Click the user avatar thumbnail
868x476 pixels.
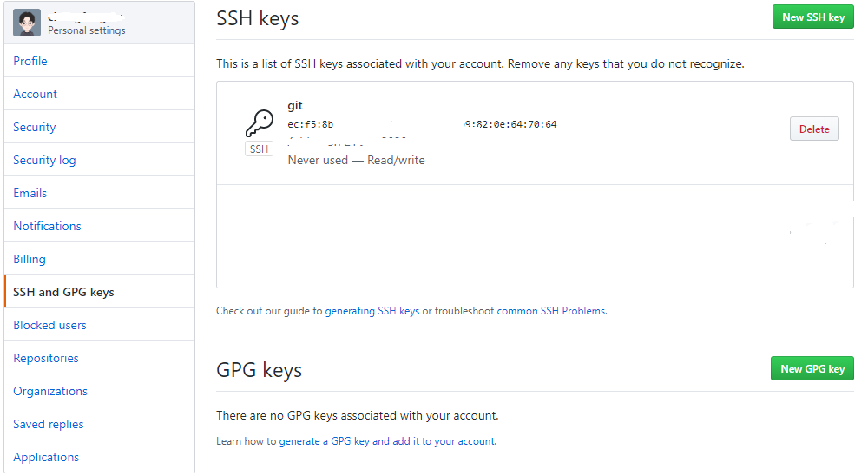point(27,23)
